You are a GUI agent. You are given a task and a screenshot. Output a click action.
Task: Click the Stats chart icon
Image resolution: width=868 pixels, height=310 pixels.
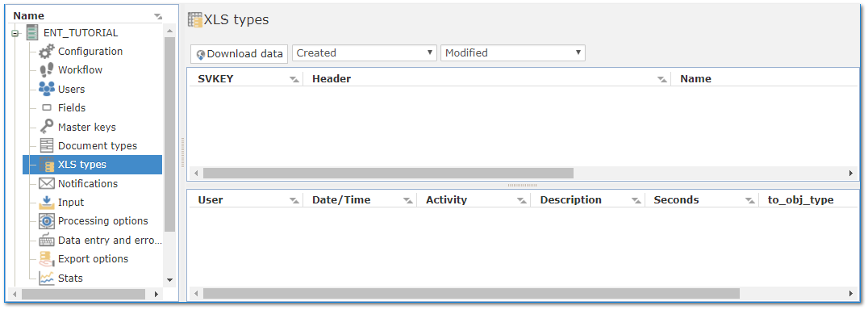[47, 278]
